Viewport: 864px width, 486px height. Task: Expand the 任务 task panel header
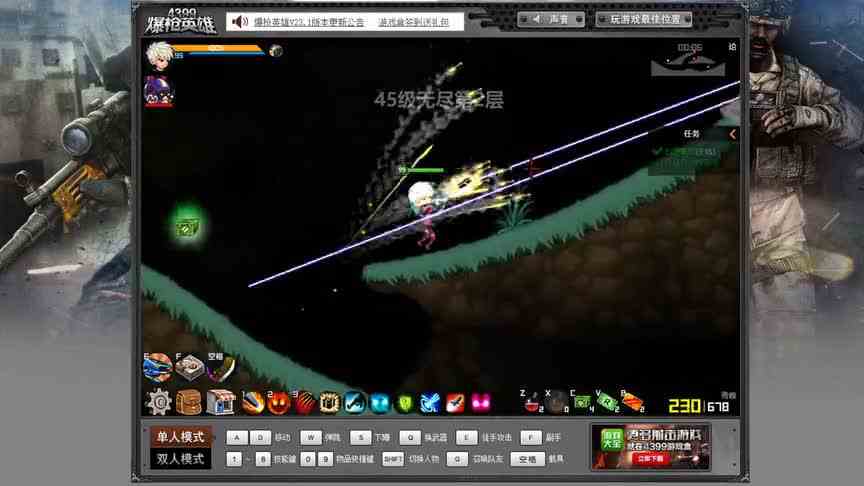tap(692, 134)
